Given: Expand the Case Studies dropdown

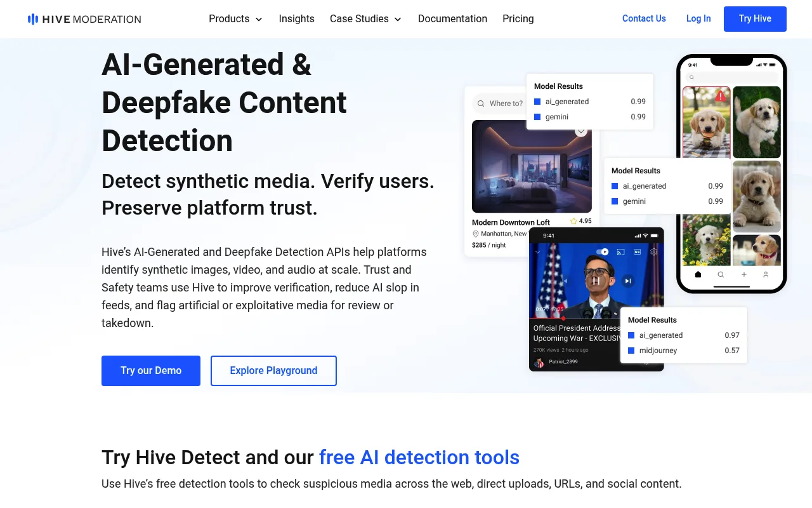Looking at the screenshot, I should click(x=365, y=19).
